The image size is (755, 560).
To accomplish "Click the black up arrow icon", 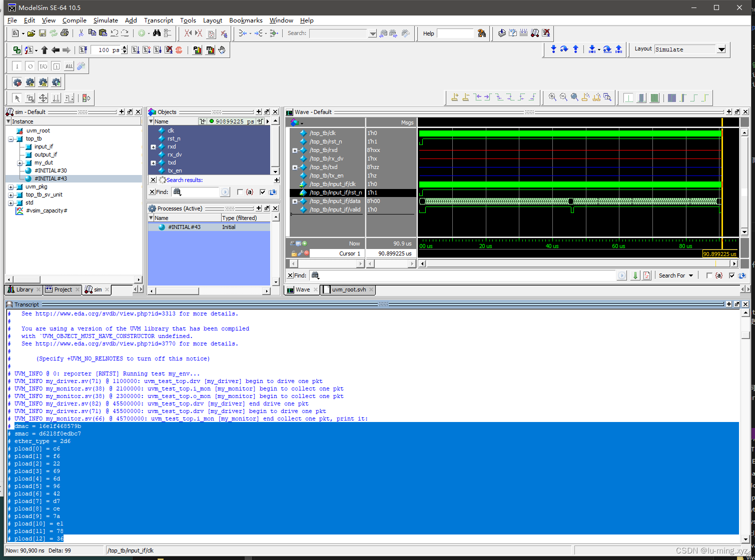I will [45, 50].
